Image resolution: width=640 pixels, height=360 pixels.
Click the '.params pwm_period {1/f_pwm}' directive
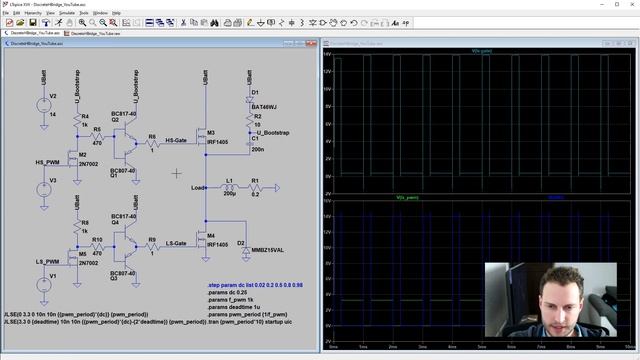[x=247, y=315]
